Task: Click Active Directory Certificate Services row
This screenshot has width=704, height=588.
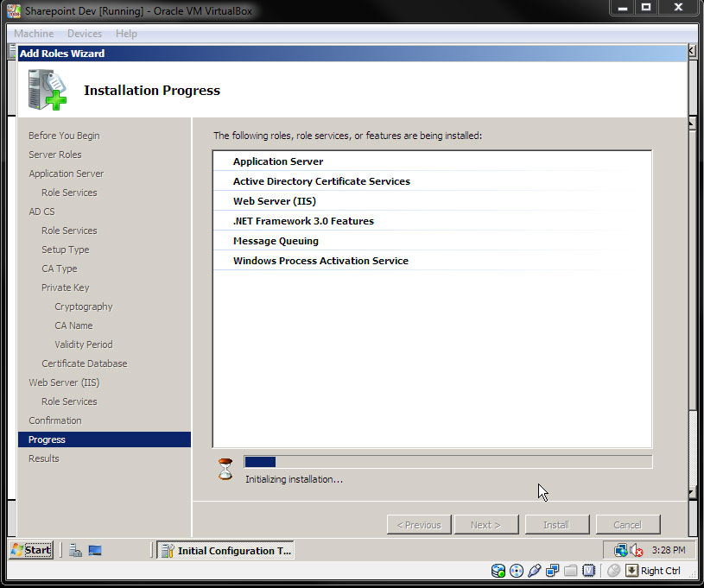Action: (x=432, y=180)
